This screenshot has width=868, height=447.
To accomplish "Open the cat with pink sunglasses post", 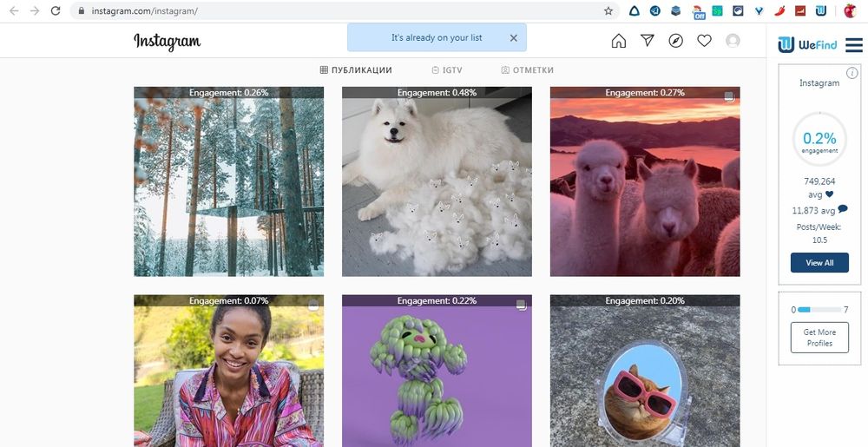I will (645, 371).
